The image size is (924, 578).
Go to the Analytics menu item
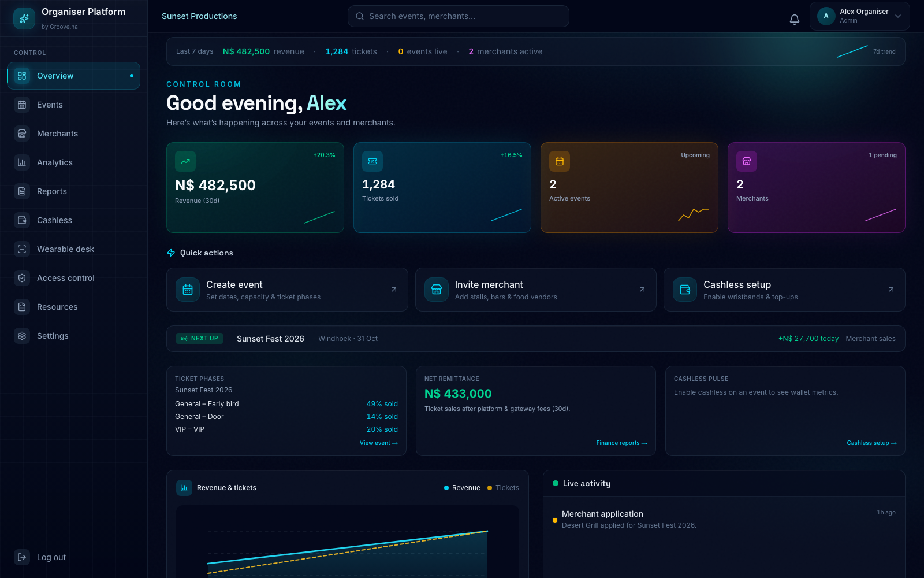[x=73, y=162]
